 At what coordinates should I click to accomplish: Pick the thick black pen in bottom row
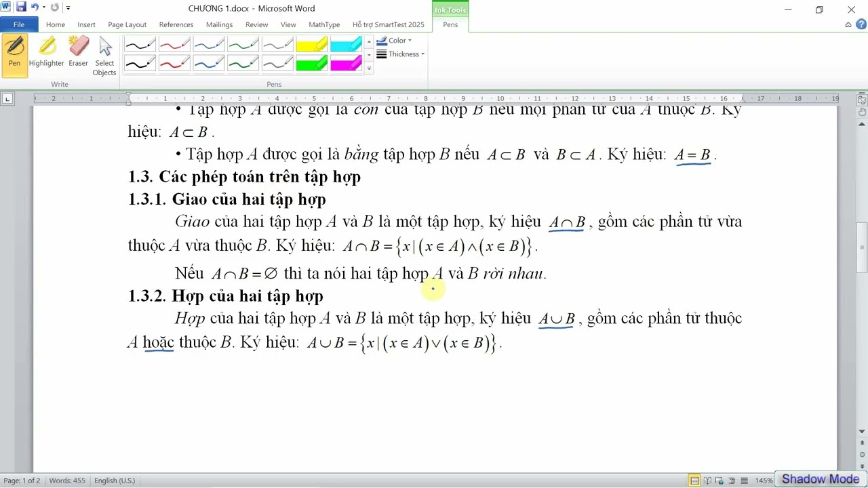(140, 64)
